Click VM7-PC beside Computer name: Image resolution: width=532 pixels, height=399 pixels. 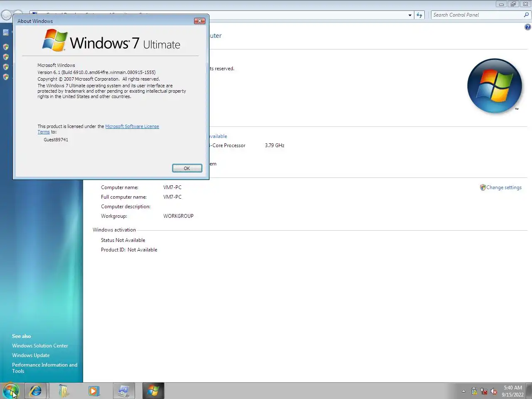point(172,187)
